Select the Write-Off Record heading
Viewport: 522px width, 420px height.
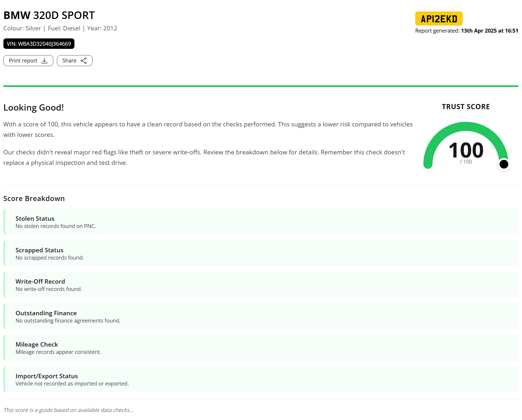[x=40, y=281]
